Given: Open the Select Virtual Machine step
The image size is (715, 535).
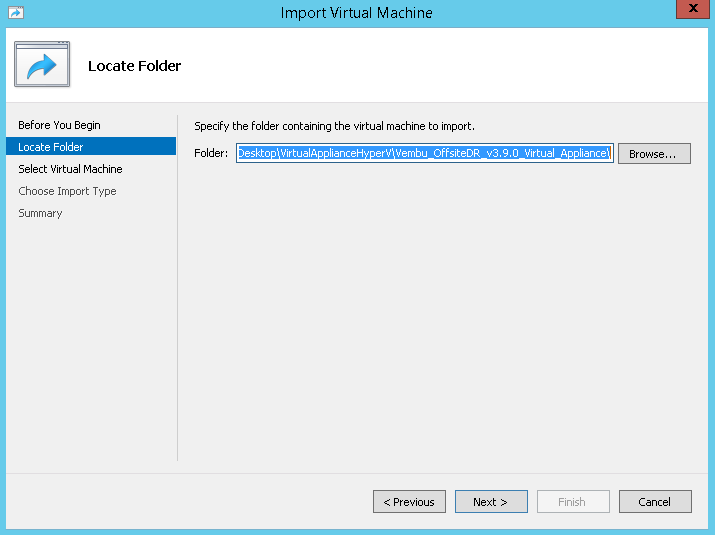Looking at the screenshot, I should tap(70, 169).
